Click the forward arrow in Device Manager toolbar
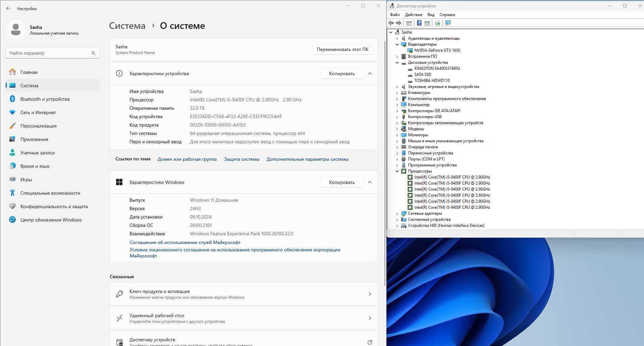Screen dimensions: 644x346 coord(399,23)
